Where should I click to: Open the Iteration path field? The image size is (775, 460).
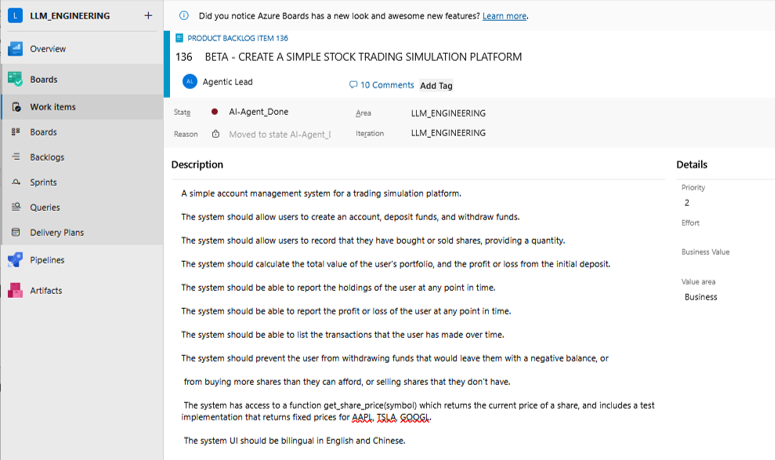point(448,133)
